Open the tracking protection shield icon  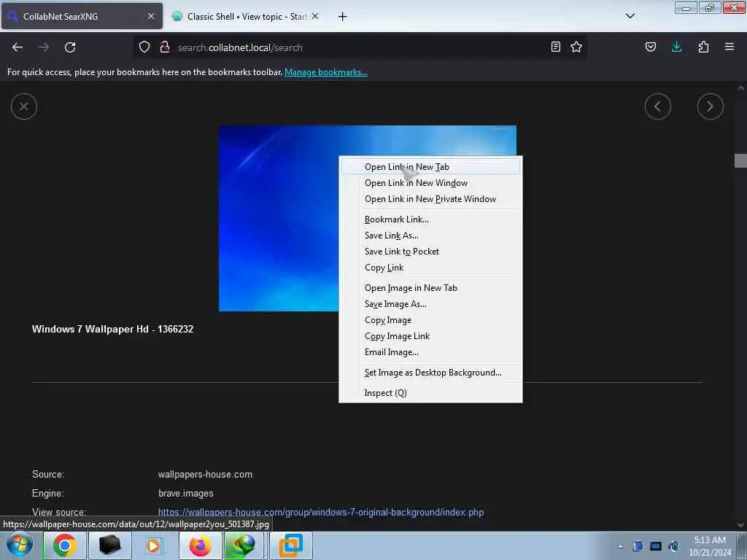pyautogui.click(x=144, y=47)
